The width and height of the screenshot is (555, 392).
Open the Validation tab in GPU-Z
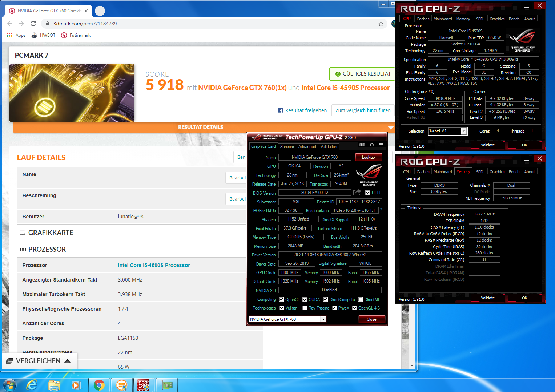pyautogui.click(x=329, y=147)
